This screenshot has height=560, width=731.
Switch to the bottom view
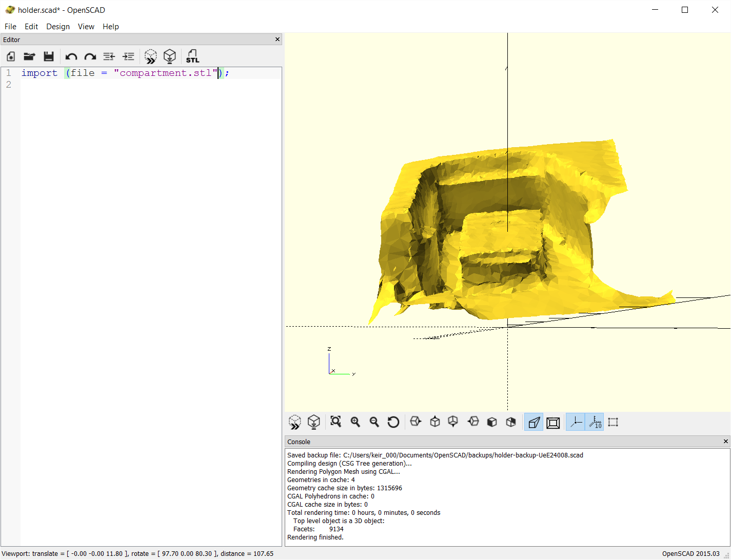(x=453, y=422)
